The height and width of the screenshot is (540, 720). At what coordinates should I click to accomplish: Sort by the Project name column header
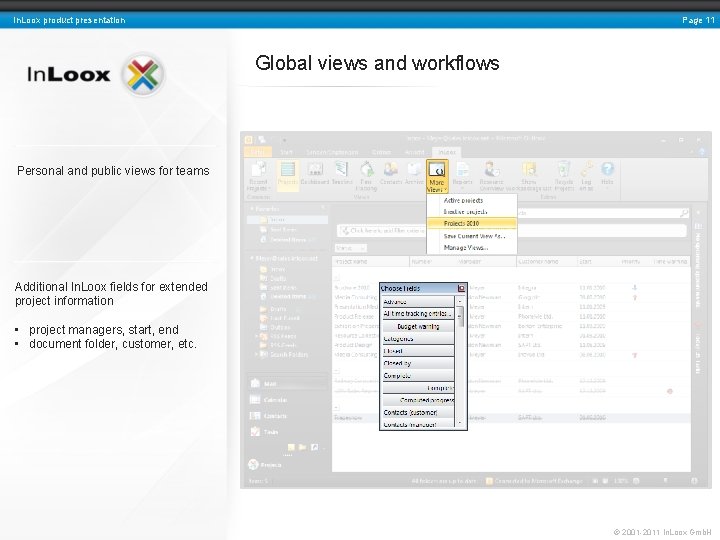[371, 261]
